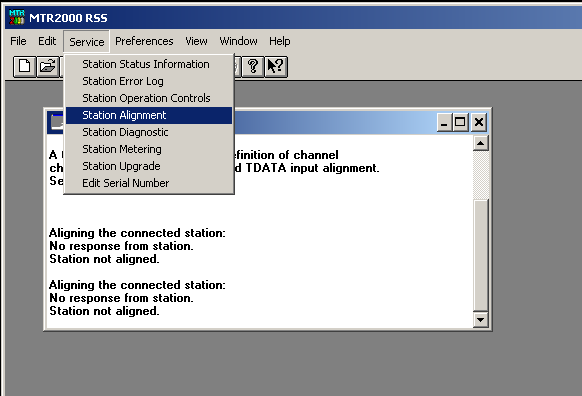
Task: Click the question mark Help toolbar icon
Action: (253, 67)
